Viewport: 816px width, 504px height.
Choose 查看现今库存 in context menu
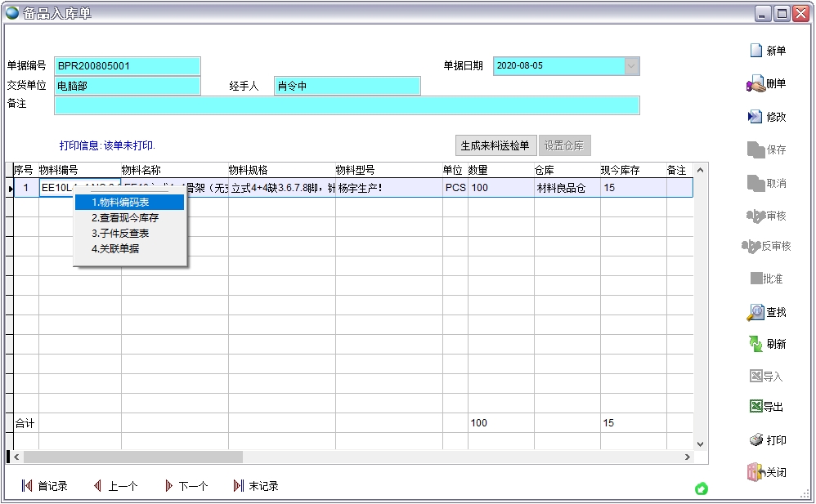[x=125, y=218]
